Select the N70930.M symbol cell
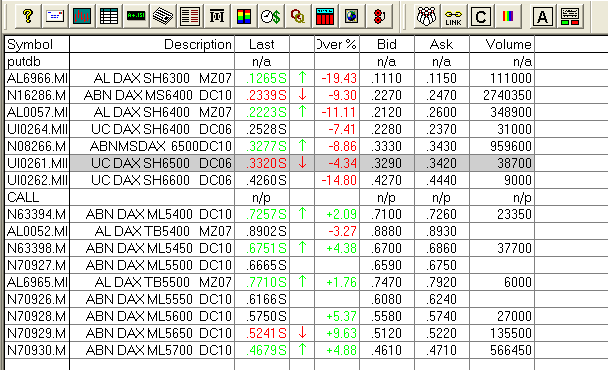The width and height of the screenshot is (608, 370). pyautogui.click(x=37, y=350)
